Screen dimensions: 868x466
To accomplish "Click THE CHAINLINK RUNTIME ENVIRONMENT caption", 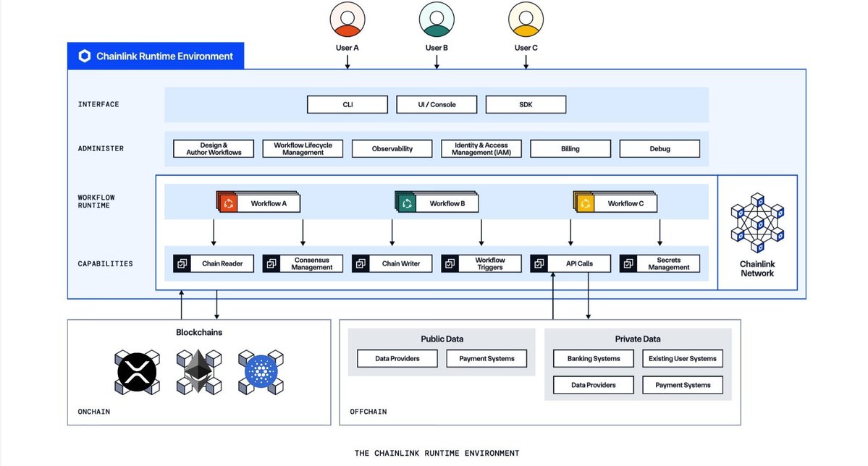I will [x=437, y=453].
